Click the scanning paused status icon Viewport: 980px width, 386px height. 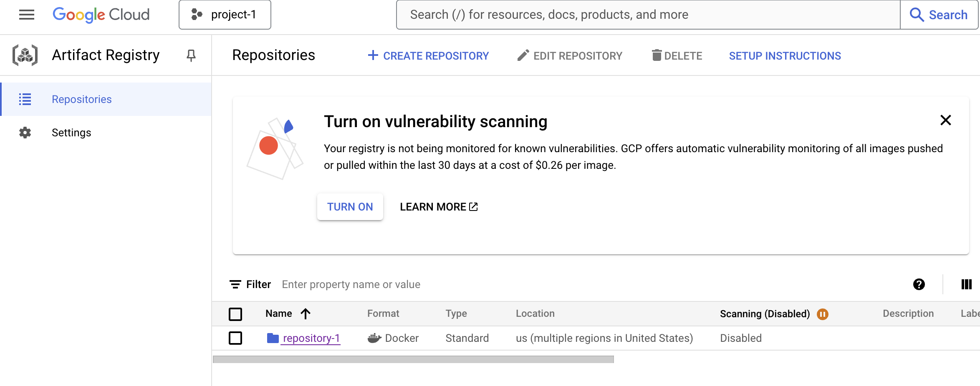(x=823, y=314)
